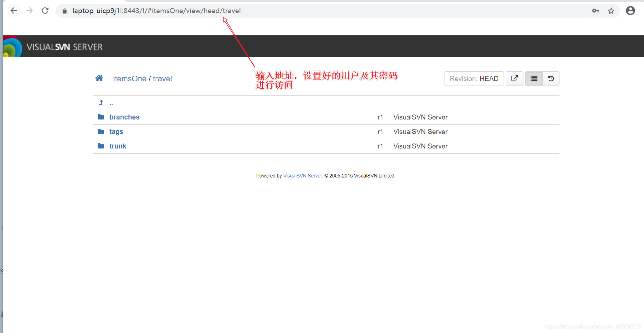
Task: Click the padlock site security icon
Action: pos(64,11)
